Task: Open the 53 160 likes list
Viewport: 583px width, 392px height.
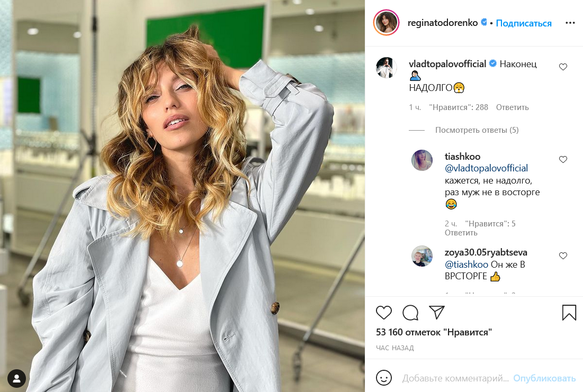Action: [x=434, y=332]
